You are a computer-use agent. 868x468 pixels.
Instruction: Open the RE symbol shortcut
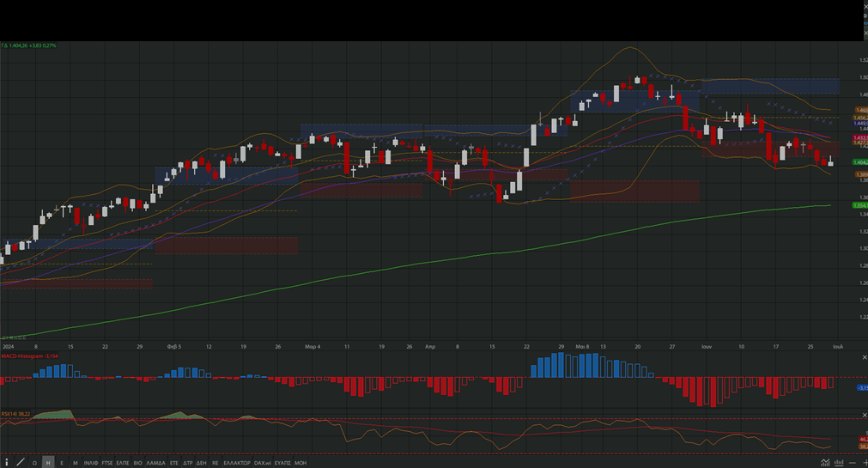215,463
